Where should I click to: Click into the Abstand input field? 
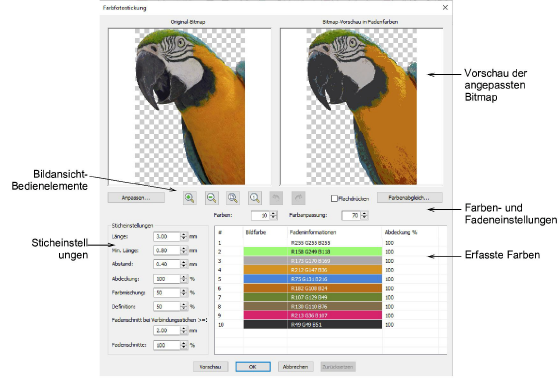coord(167,264)
